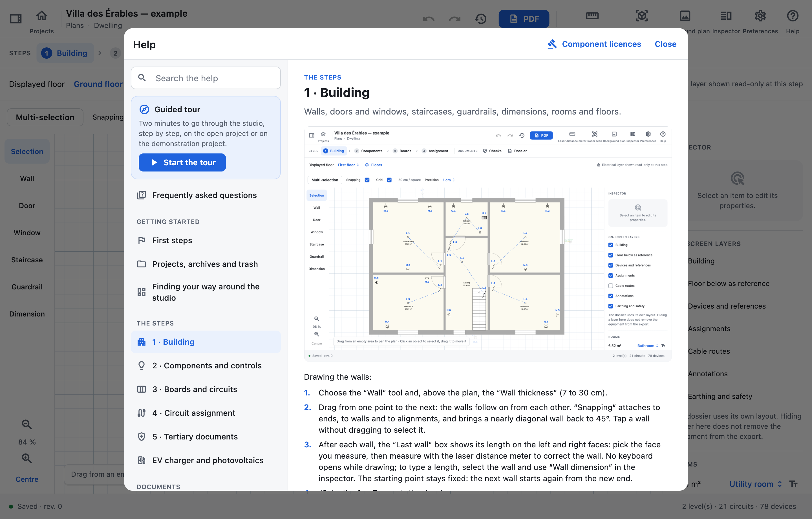Open EV charger and photovoltaics topic
This screenshot has width=812, height=519.
coord(206,460)
